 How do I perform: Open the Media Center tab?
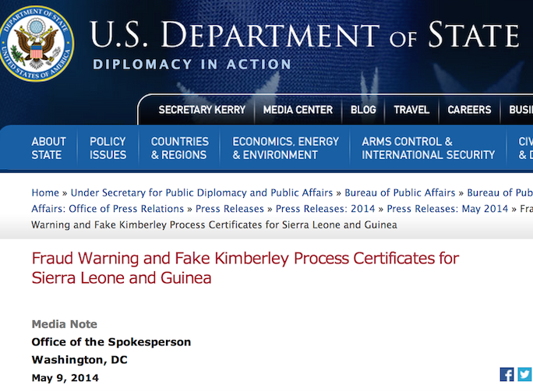[x=298, y=110]
